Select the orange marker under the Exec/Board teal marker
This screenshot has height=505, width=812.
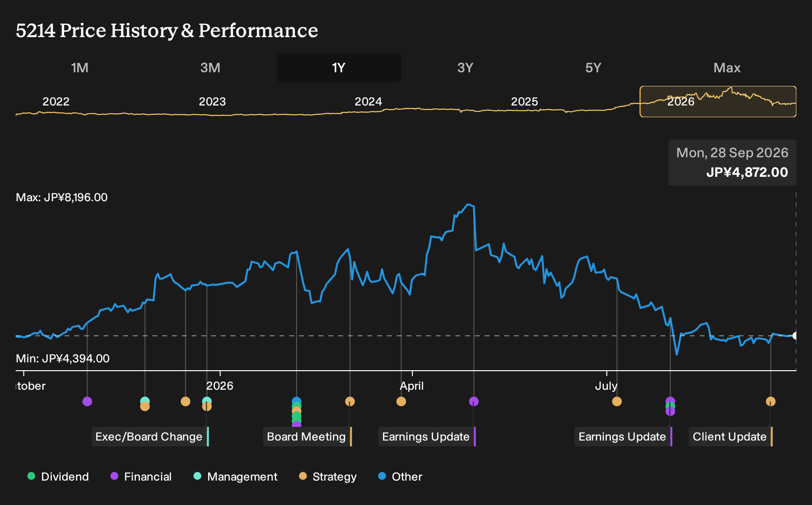pyautogui.click(x=207, y=406)
